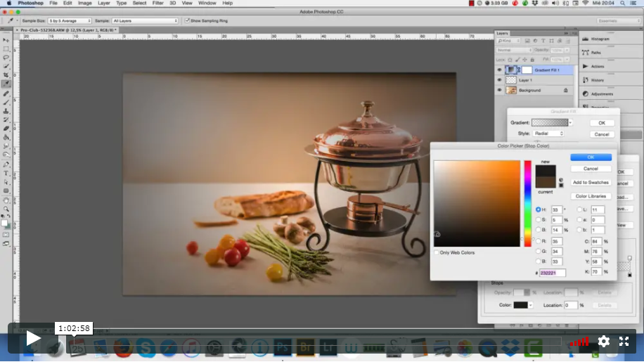Open the History panel
644x362 pixels.
tap(597, 80)
